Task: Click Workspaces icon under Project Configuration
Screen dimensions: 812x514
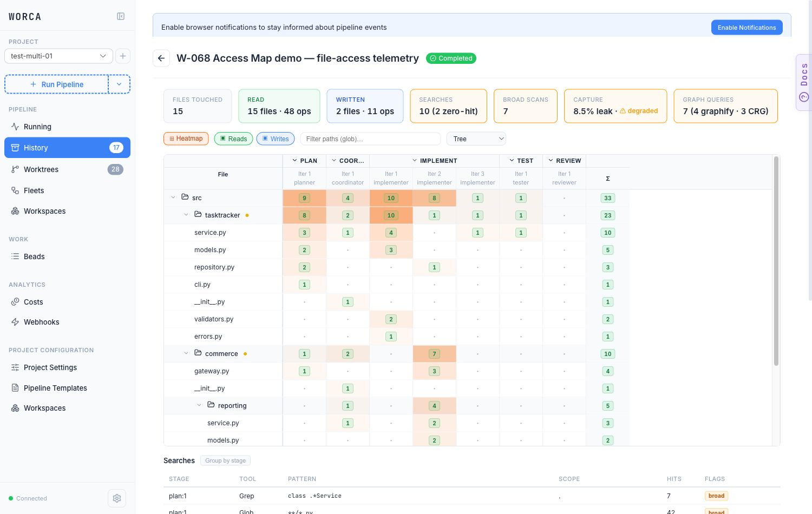Action: click(15, 408)
